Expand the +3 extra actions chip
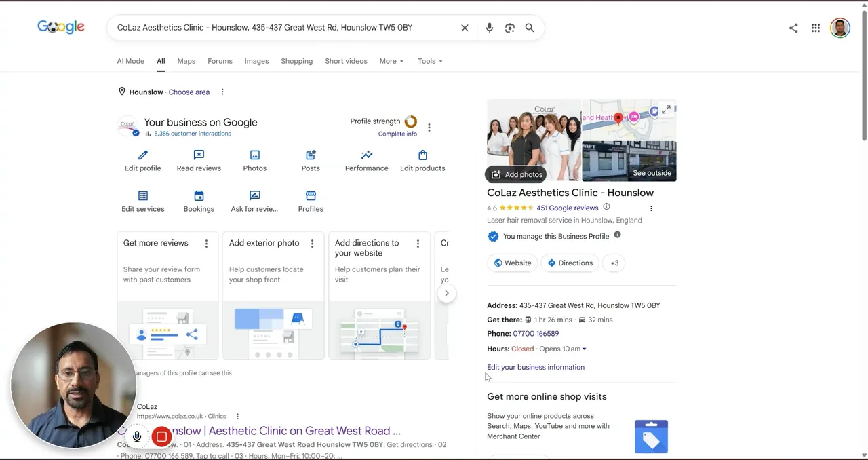Viewport: 868px width, 460px height. [614, 263]
